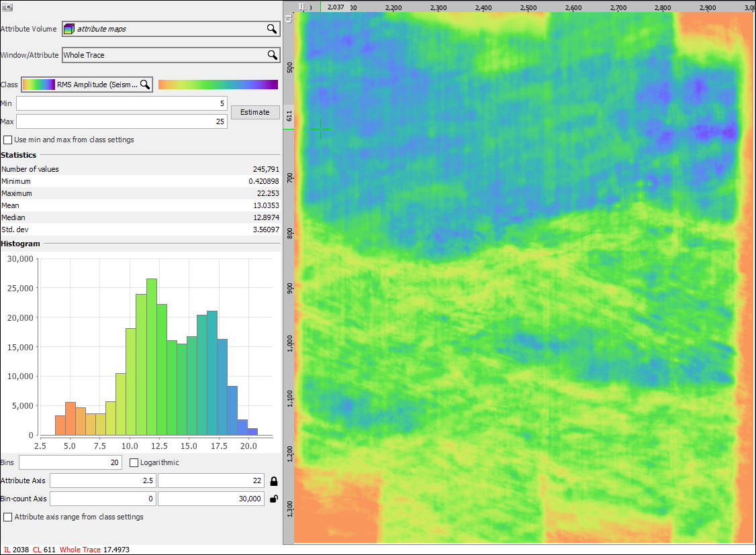Screen dimensions: 756x555
Task: Open the Class RMS Amplitude search magnifier
Action: (145, 85)
